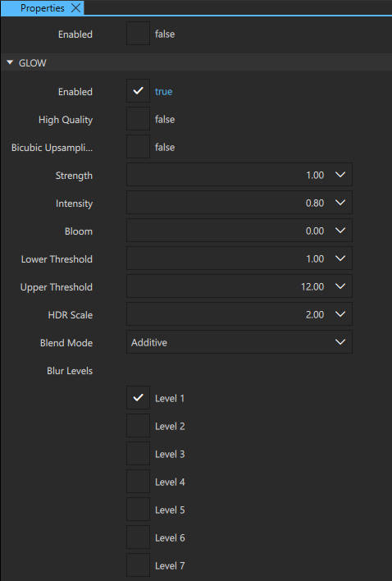Click the Upper Threshold label
Image resolution: width=392 pixels, height=581 pixels.
(x=57, y=287)
